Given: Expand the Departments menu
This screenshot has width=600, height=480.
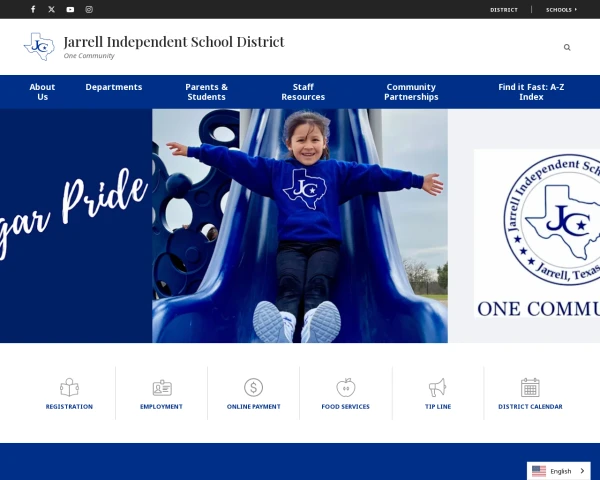Looking at the screenshot, I should (x=114, y=87).
